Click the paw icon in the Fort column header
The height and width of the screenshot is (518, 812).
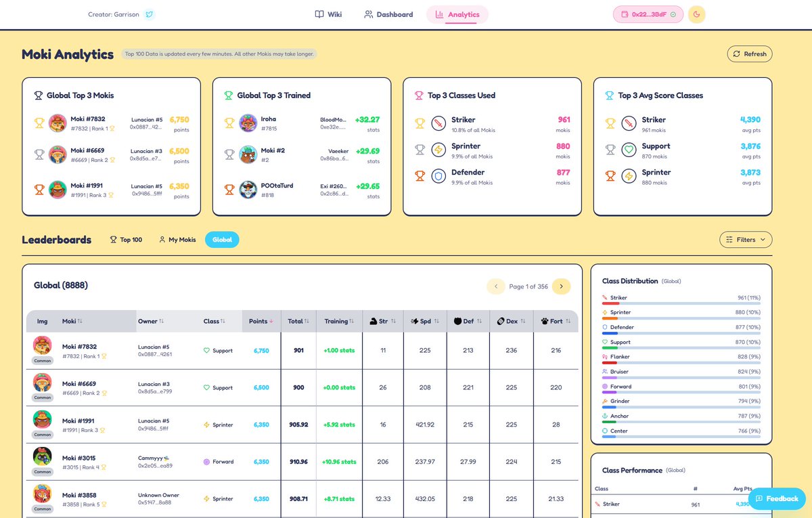pos(545,321)
